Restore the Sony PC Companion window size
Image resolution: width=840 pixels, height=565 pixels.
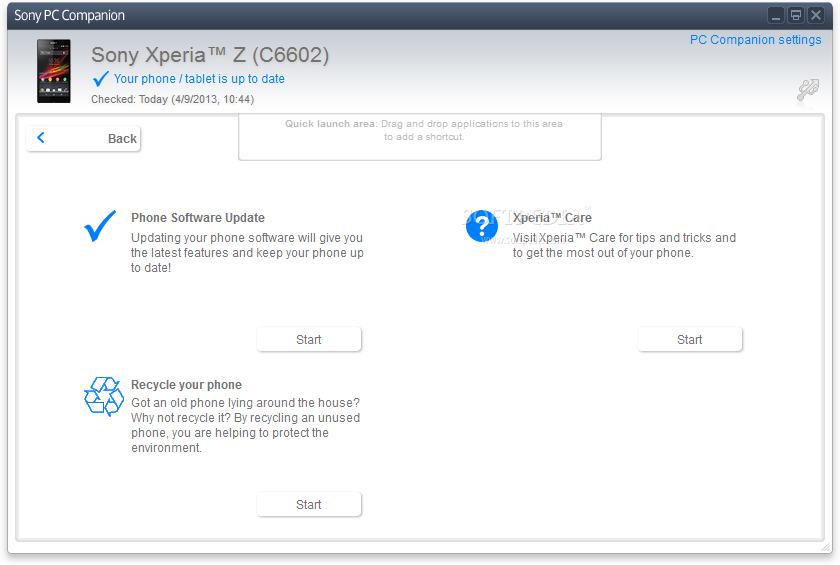point(796,16)
